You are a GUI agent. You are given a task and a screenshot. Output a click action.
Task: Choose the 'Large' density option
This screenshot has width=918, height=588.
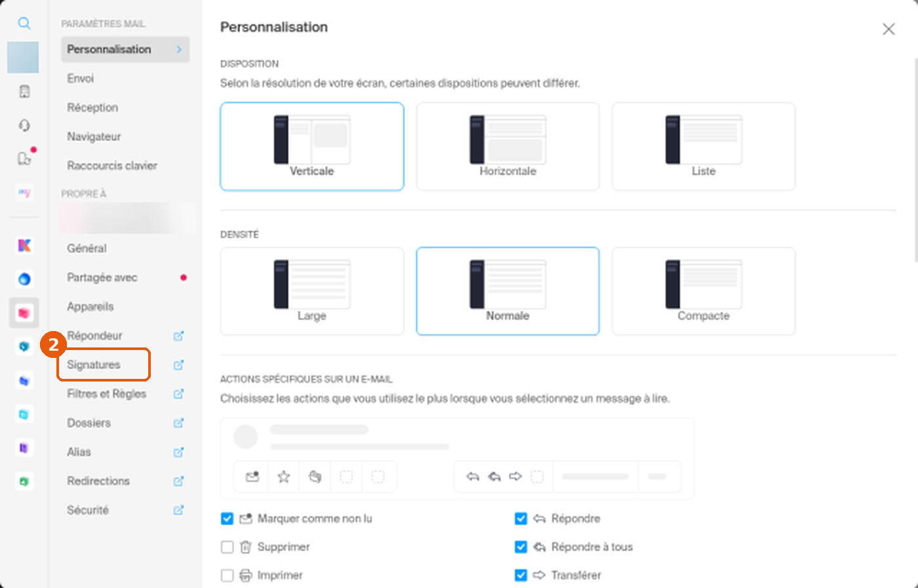pos(312,291)
